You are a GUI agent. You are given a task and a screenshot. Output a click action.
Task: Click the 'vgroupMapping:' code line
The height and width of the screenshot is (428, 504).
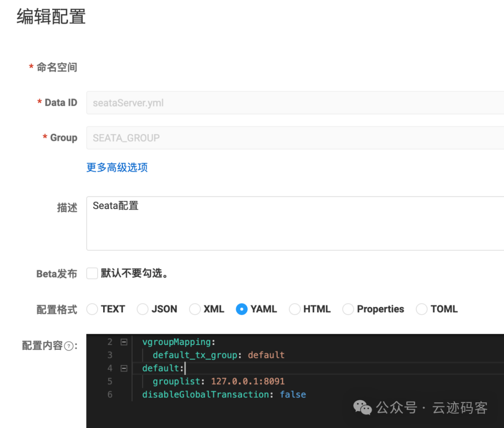[179, 342]
